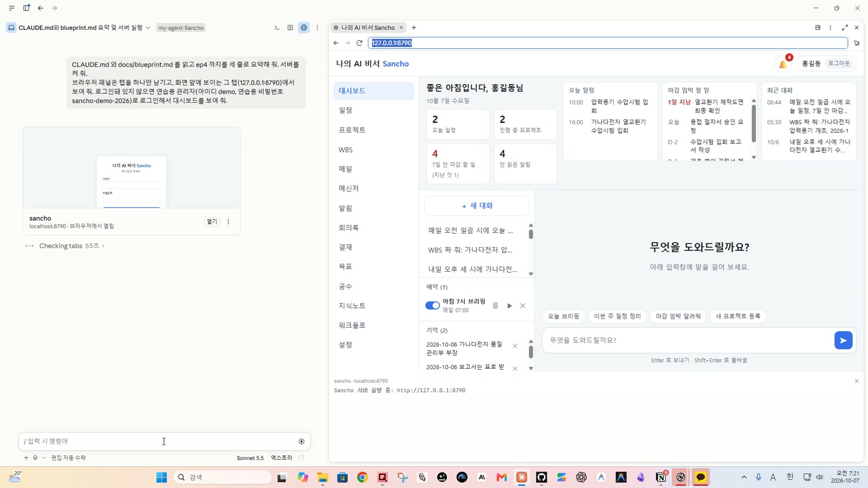Open 메신저 from the Sancho sidebar
The width and height of the screenshot is (868, 488).
[373, 189]
